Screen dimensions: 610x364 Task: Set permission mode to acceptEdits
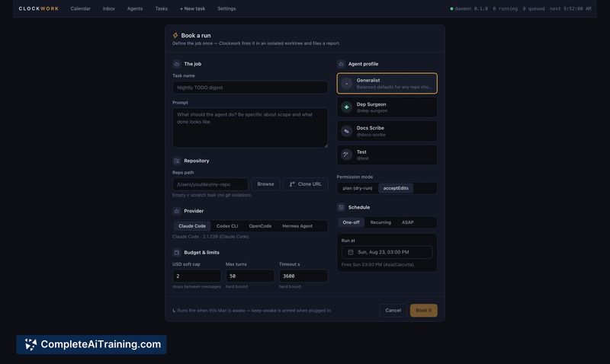pyautogui.click(x=396, y=188)
